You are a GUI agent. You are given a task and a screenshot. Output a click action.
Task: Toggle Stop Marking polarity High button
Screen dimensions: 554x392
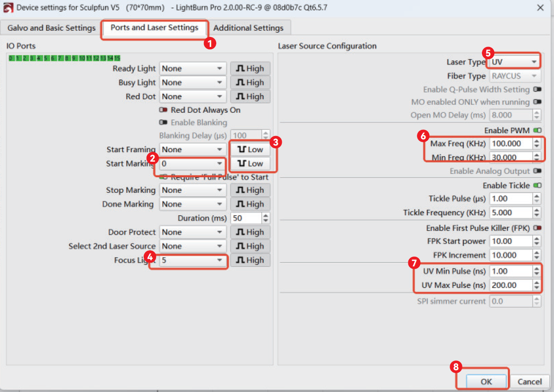pos(250,190)
